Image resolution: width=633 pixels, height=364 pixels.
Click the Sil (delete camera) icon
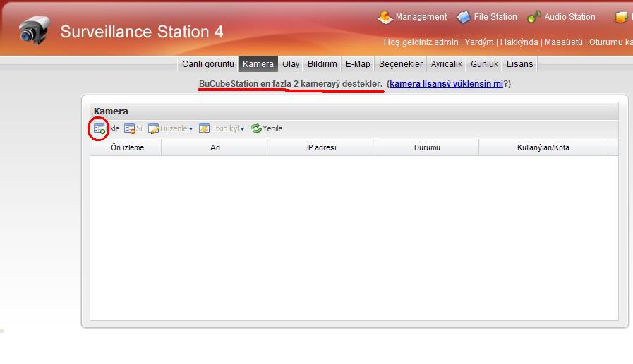tap(129, 128)
